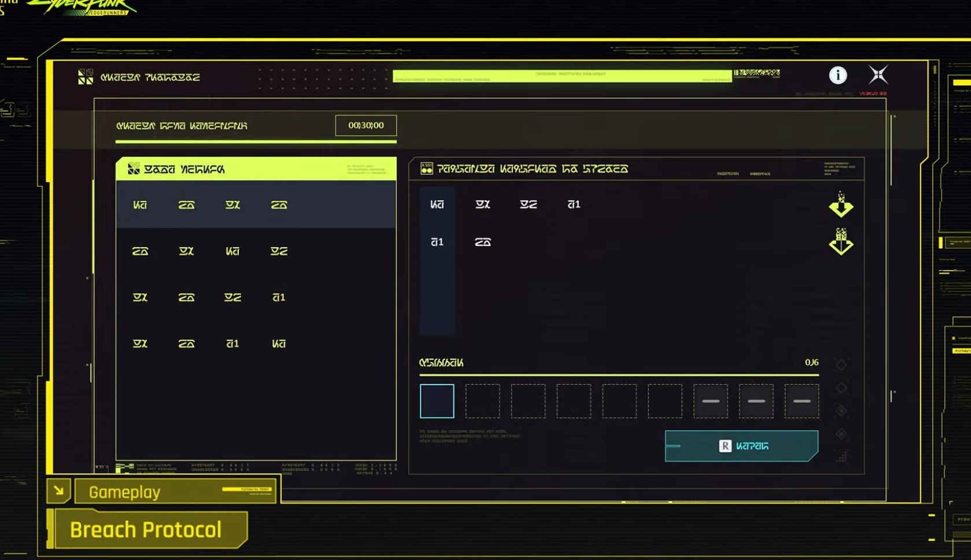Click the 0/6 buffer counter
The height and width of the screenshot is (560, 971).
tap(812, 363)
